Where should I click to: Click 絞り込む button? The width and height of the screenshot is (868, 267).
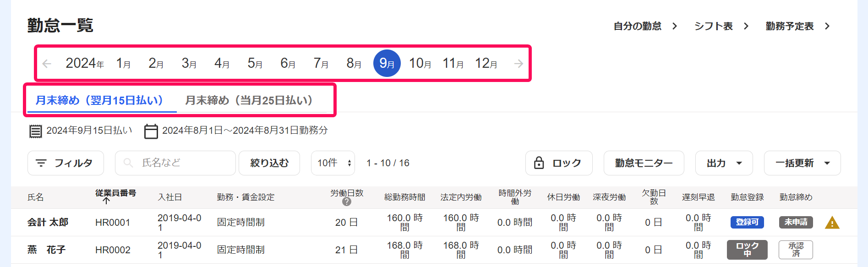pos(269,163)
